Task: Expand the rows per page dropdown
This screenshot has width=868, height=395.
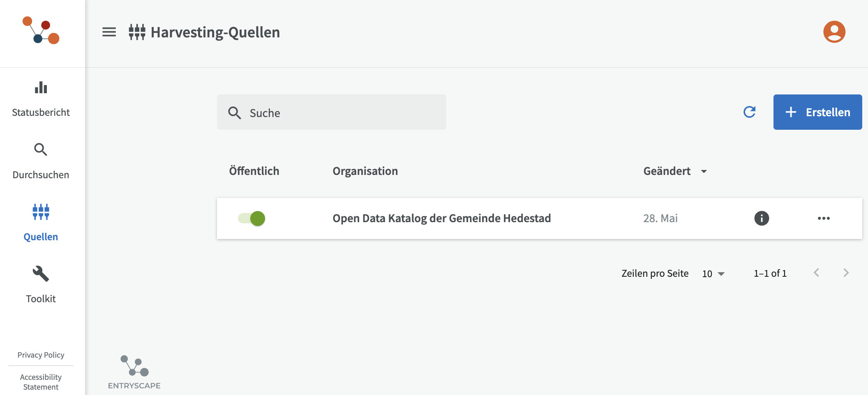Action: click(x=713, y=273)
